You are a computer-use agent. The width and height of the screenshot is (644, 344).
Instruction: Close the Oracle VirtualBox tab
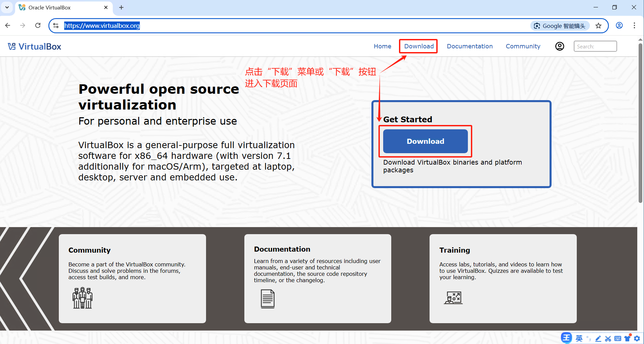(106, 7)
